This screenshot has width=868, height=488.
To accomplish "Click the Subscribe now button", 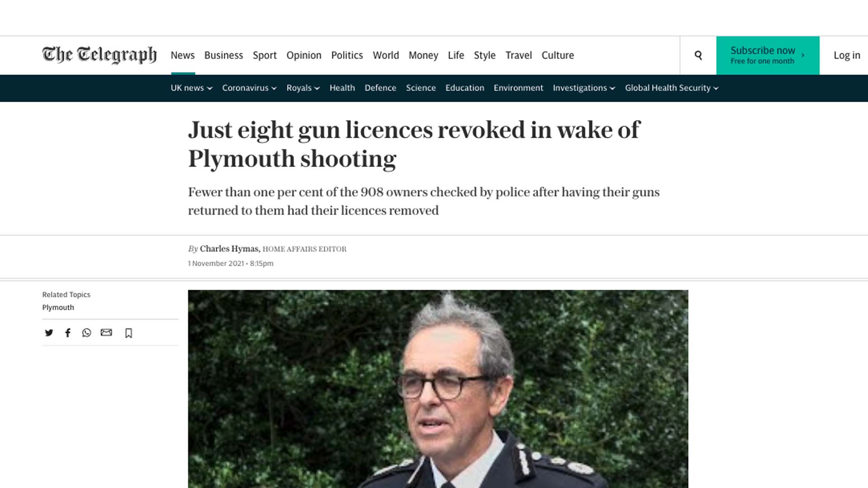I will (x=768, y=55).
